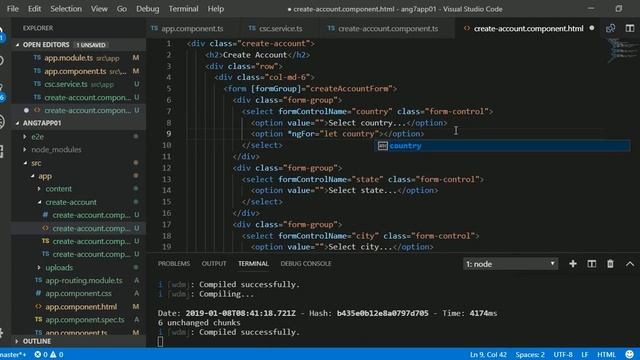Click the terminal cursor input area
Image resolution: width=640 pixels, height=360 pixels.
point(160,342)
